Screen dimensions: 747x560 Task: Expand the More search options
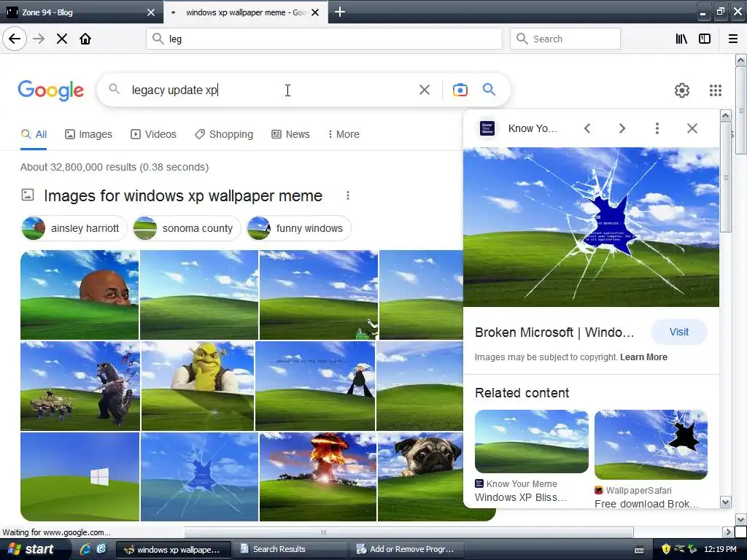click(x=344, y=134)
